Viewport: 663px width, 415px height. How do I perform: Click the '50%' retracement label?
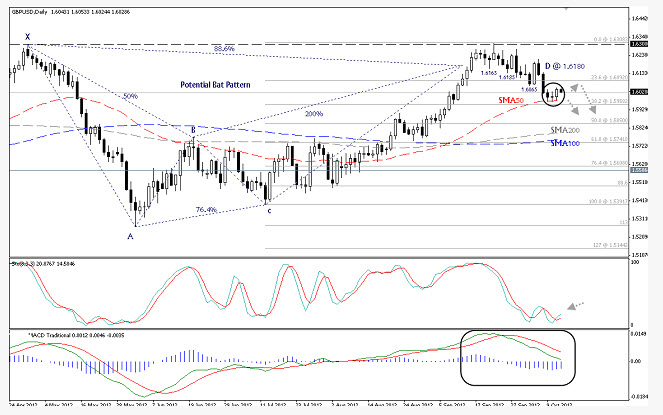tap(130, 96)
